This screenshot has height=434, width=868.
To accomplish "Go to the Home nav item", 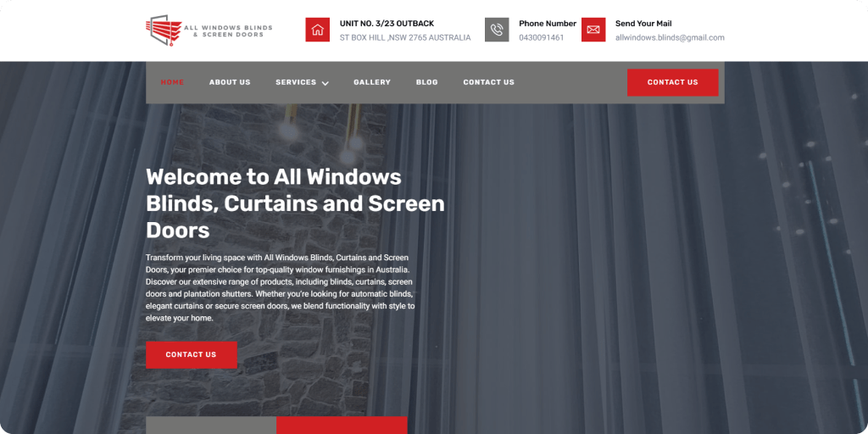I will click(172, 82).
